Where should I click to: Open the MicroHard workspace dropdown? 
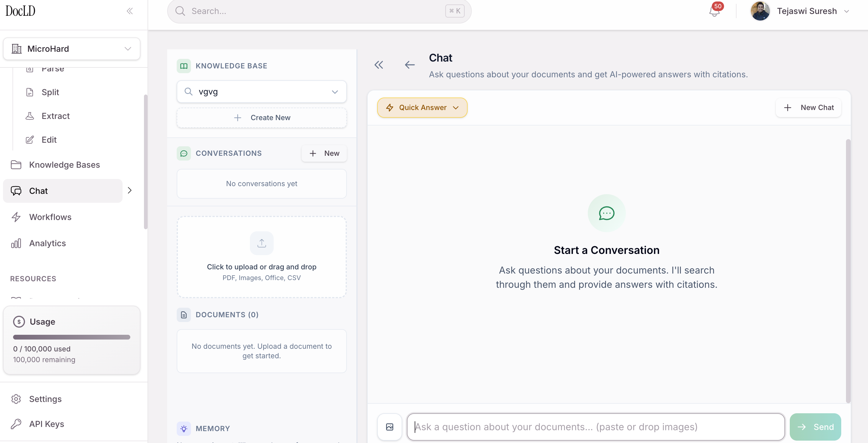(x=71, y=49)
